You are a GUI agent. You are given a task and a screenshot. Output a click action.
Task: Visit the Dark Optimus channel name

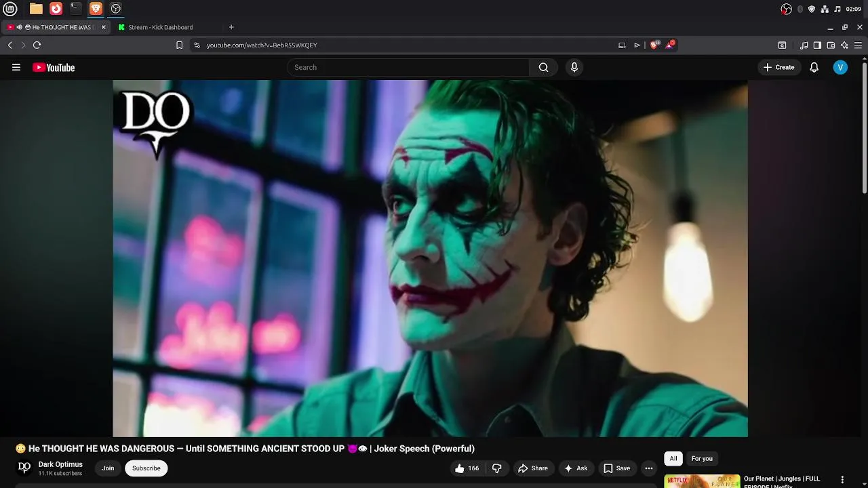[60, 464]
